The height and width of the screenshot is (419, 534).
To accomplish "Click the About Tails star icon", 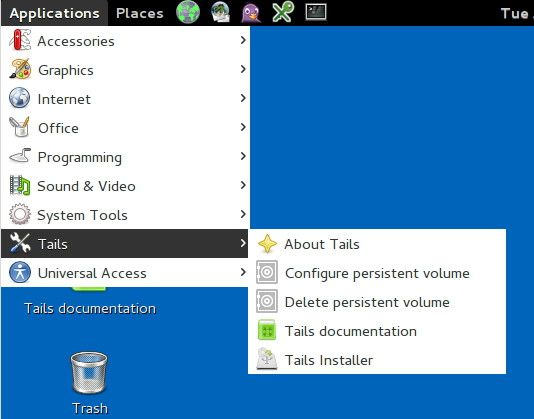I will pos(267,244).
